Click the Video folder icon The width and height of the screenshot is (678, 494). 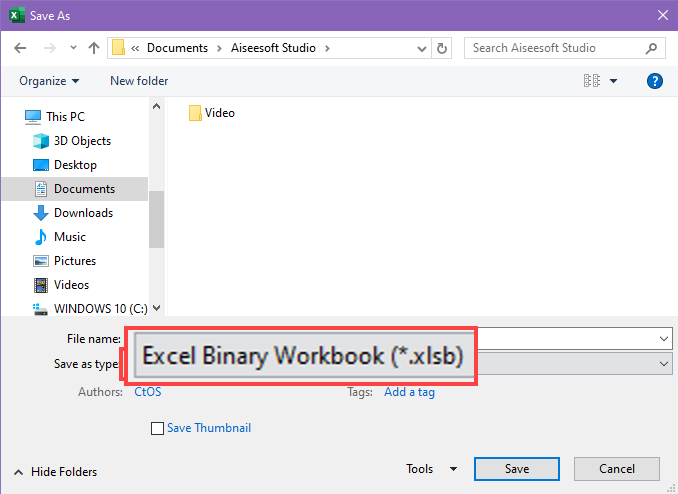click(195, 113)
